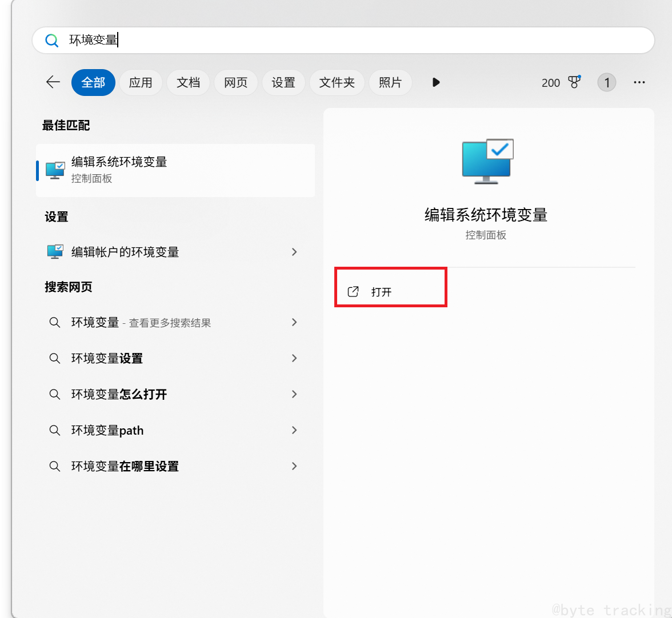Click the 编辑帐户的环境变量 settings icon

tap(55, 251)
